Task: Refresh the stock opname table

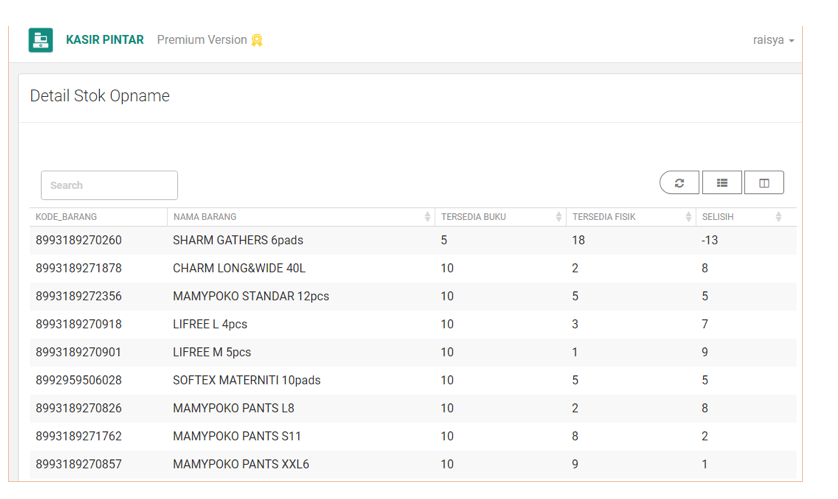Action: (679, 183)
